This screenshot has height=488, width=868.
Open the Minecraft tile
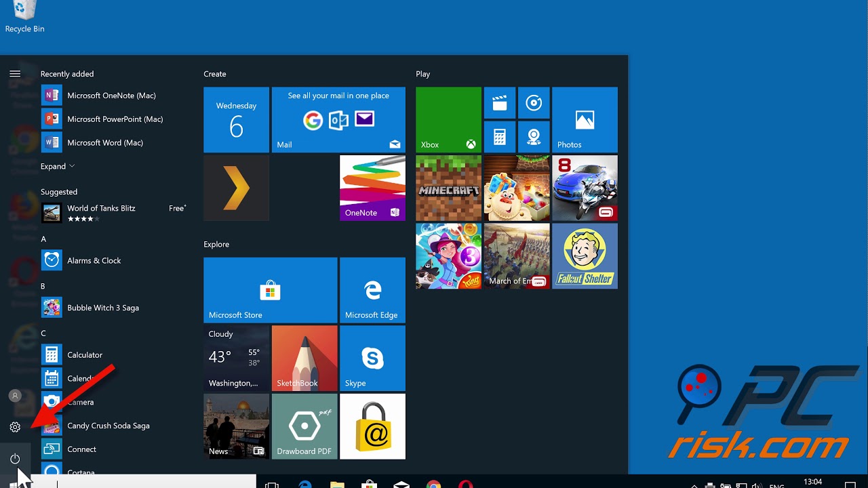448,188
